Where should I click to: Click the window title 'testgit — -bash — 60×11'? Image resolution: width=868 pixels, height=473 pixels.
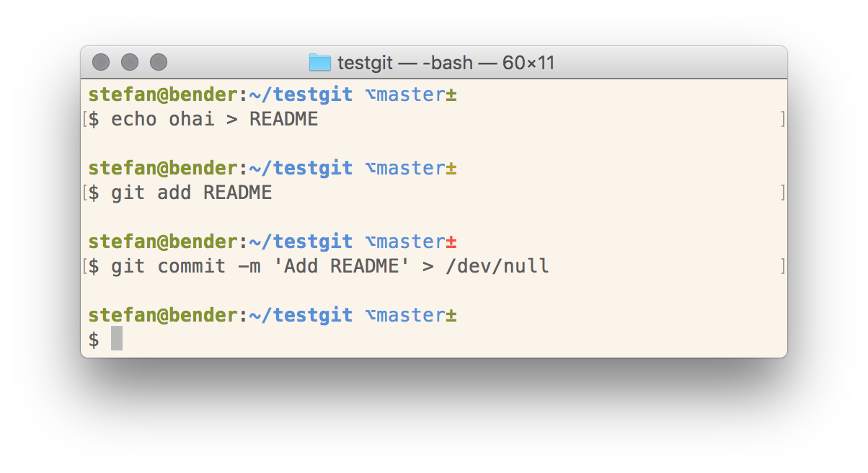pos(446,63)
